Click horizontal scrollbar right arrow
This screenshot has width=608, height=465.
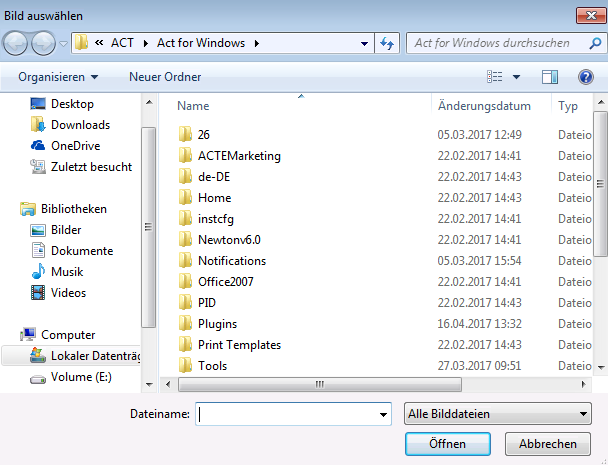[584, 384]
